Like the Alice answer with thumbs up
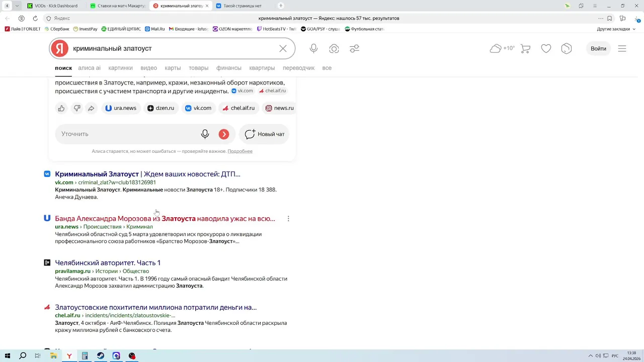This screenshot has width=644, height=362. (x=61, y=108)
